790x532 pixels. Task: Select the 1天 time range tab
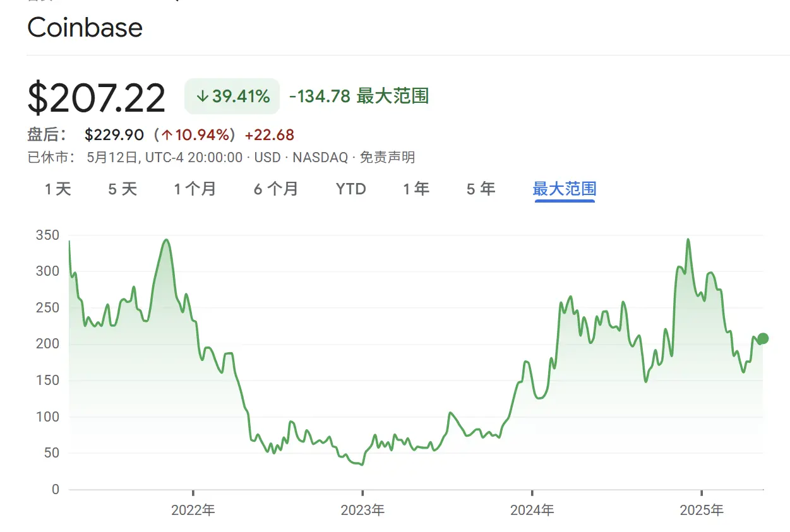pyautogui.click(x=58, y=189)
